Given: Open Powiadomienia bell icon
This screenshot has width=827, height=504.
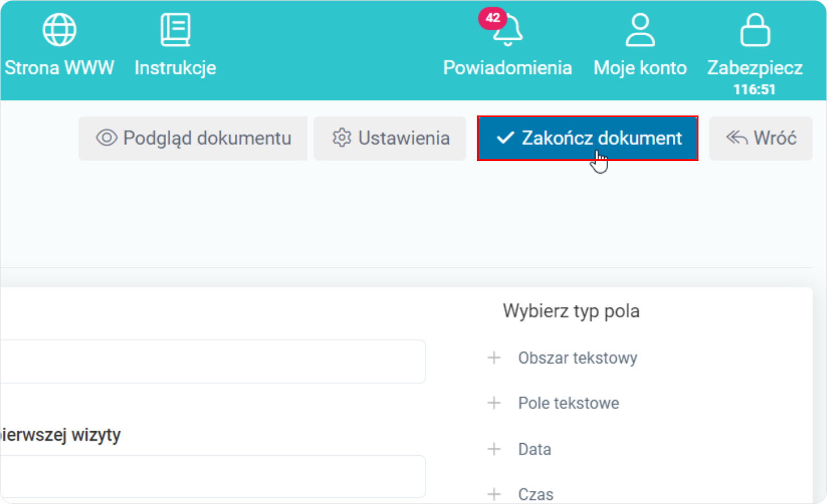Looking at the screenshot, I should pyautogui.click(x=508, y=30).
